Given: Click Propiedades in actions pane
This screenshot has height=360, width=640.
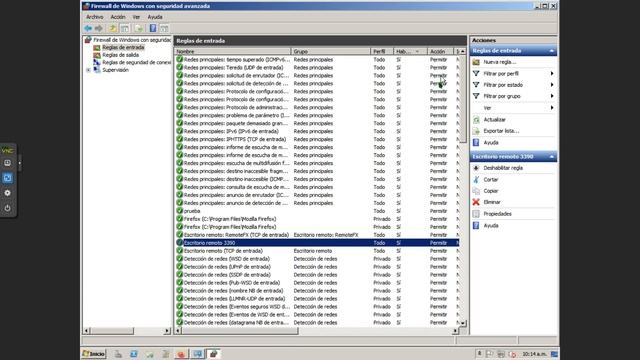Looking at the screenshot, I should click(x=497, y=214).
